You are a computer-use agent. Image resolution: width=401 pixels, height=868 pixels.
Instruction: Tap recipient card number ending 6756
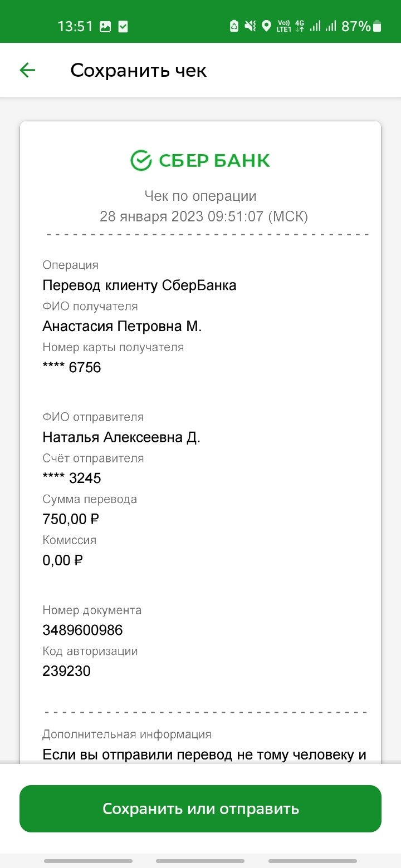(72, 367)
